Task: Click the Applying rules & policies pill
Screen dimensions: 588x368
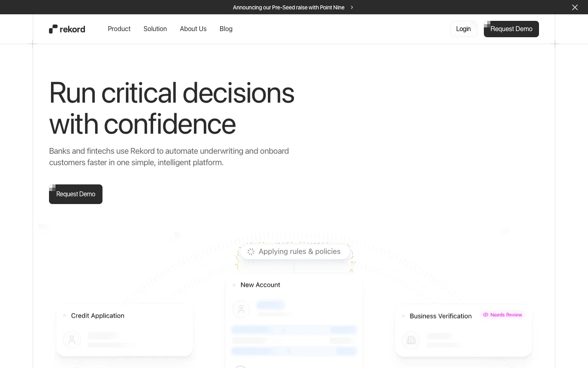Action: [x=295, y=251]
